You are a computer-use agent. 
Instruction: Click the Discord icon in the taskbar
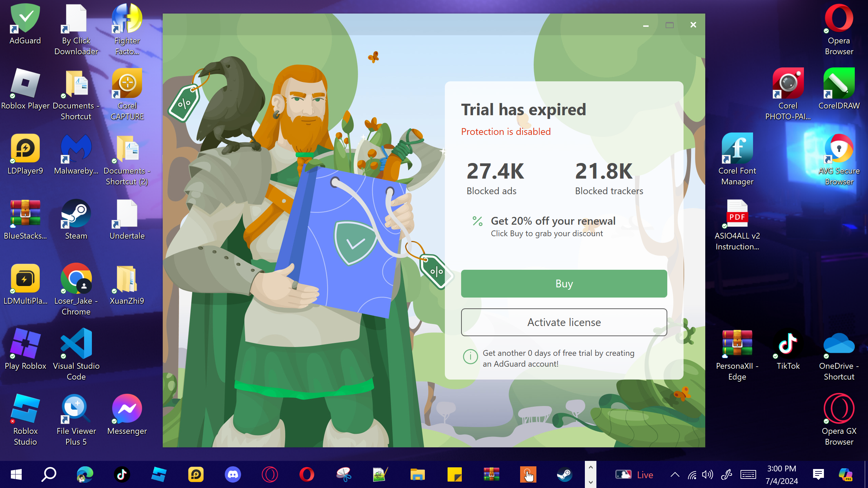(233, 474)
